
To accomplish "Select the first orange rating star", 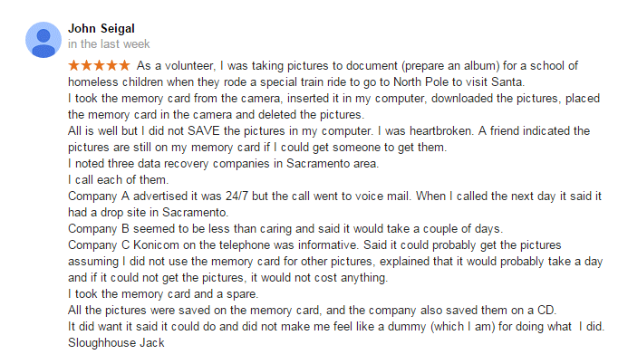I will (x=73, y=65).
